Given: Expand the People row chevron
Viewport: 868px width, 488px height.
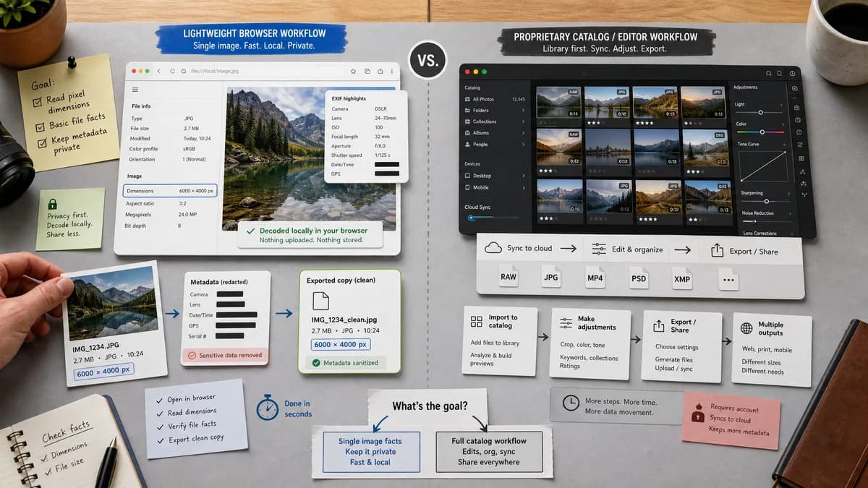Looking at the screenshot, I should pos(523,145).
